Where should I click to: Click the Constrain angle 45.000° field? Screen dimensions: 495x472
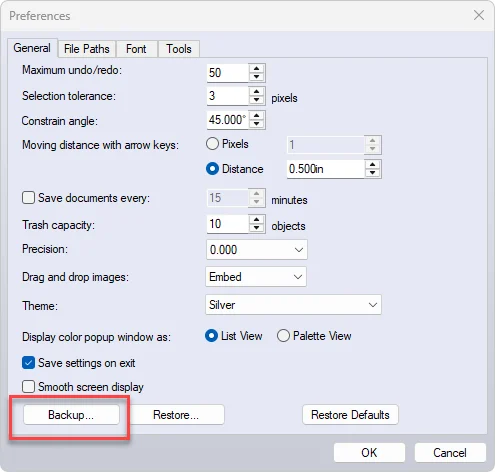pyautogui.click(x=228, y=120)
